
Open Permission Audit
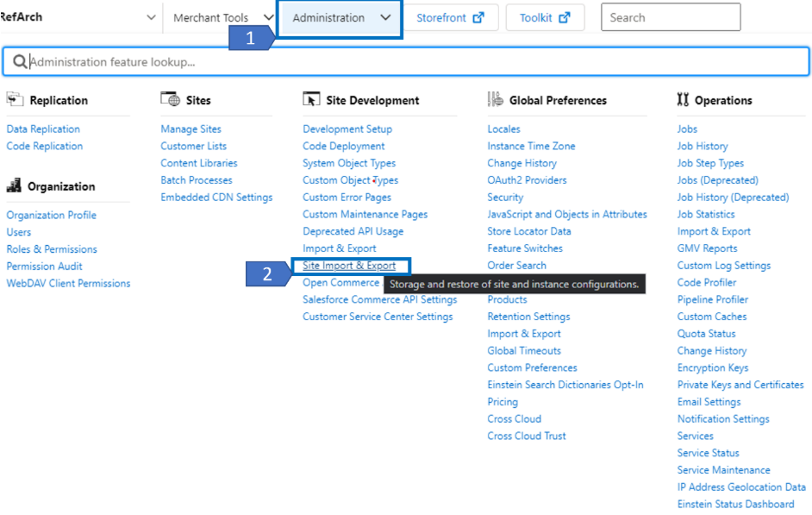point(45,267)
